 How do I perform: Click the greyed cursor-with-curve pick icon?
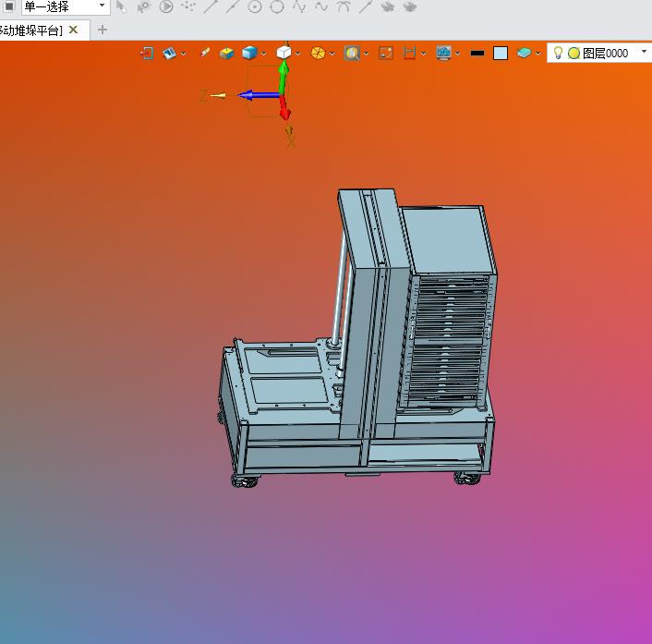143,6
